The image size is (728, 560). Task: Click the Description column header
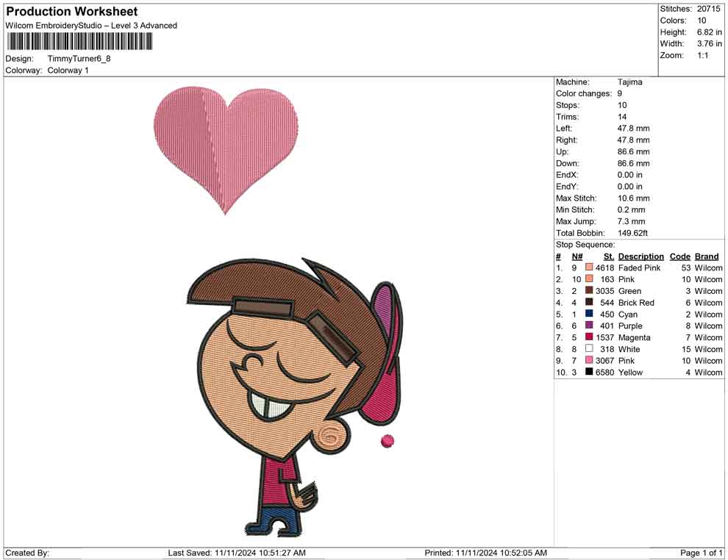pos(640,256)
